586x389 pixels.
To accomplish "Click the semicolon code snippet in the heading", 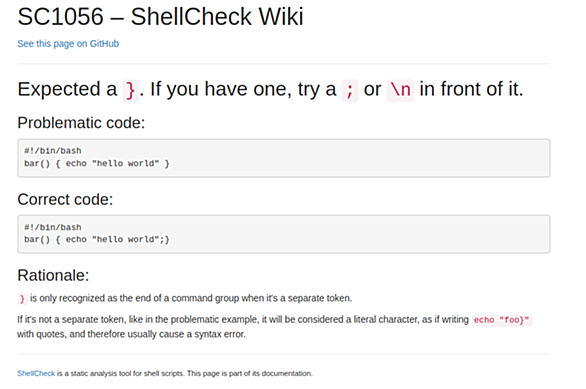I will (x=350, y=90).
